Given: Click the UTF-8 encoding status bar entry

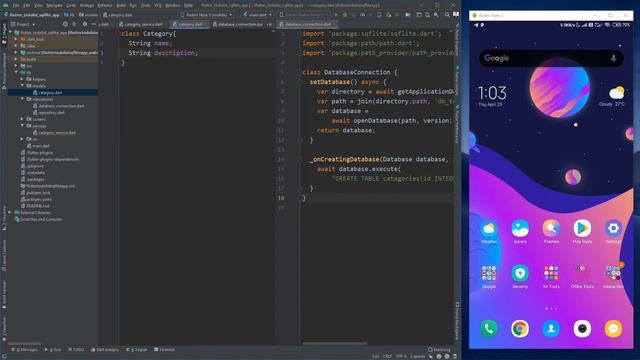Looking at the screenshot, I should coord(401,356).
